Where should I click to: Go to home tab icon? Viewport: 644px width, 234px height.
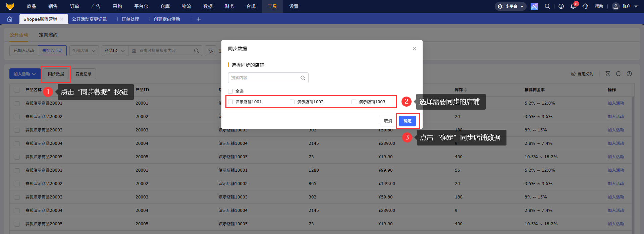point(10,19)
